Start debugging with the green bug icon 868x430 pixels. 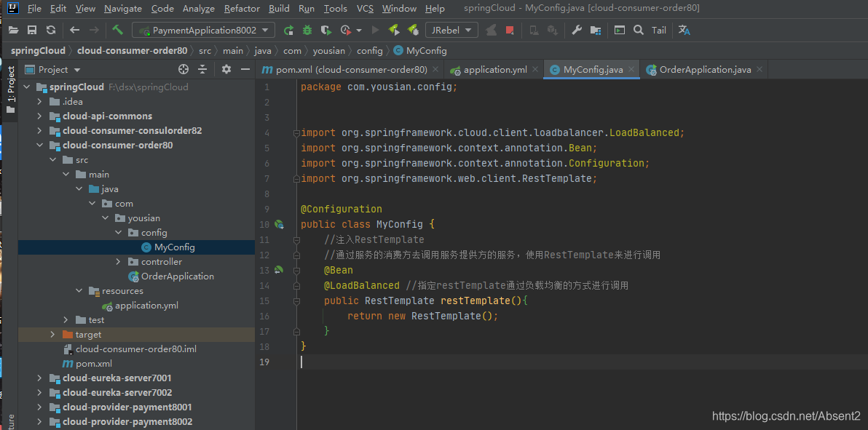tap(307, 30)
